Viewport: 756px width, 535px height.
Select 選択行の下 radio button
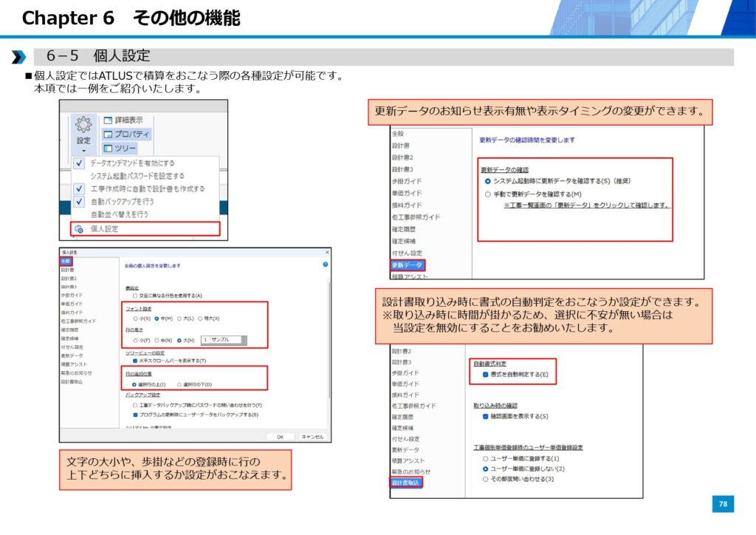[179, 384]
